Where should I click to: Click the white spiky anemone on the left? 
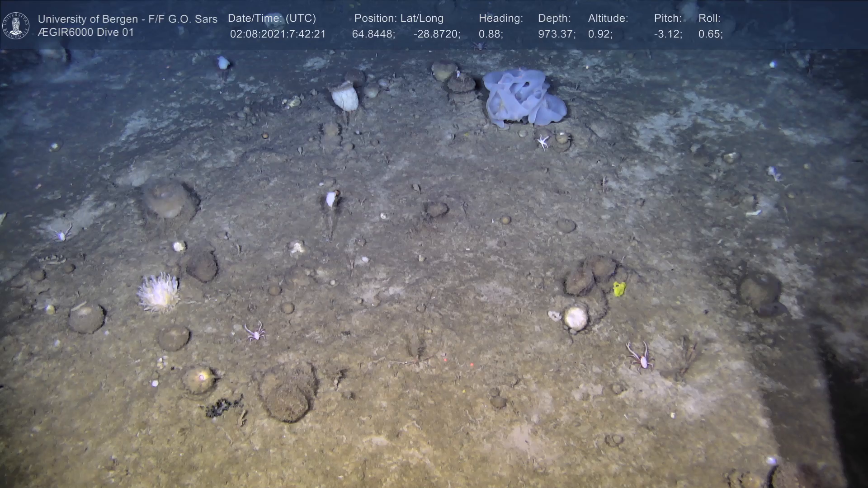click(x=158, y=293)
